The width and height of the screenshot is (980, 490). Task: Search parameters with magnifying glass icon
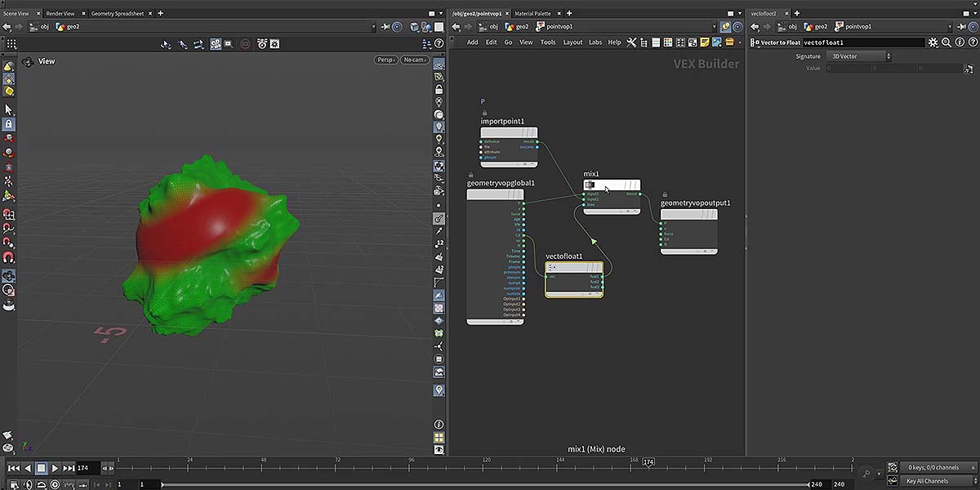(x=947, y=42)
